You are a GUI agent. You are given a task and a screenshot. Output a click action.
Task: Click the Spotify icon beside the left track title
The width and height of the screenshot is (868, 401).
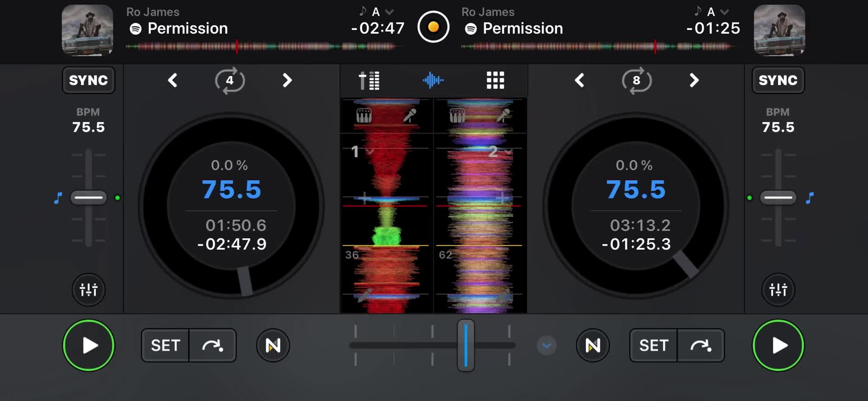click(136, 29)
